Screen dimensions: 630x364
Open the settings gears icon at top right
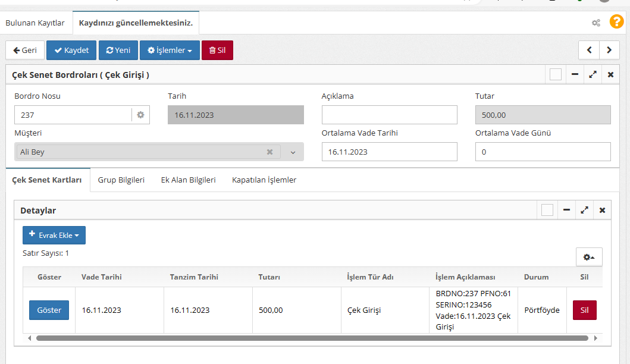pos(595,23)
